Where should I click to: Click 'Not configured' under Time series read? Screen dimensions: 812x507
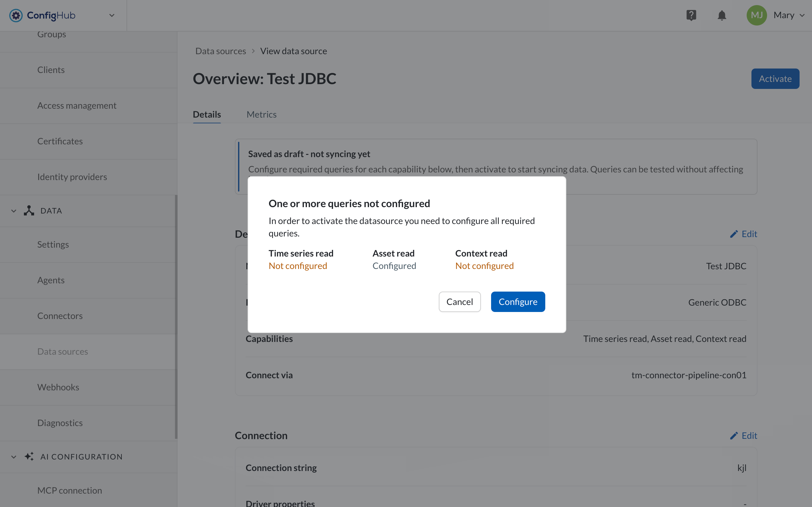coord(298,265)
